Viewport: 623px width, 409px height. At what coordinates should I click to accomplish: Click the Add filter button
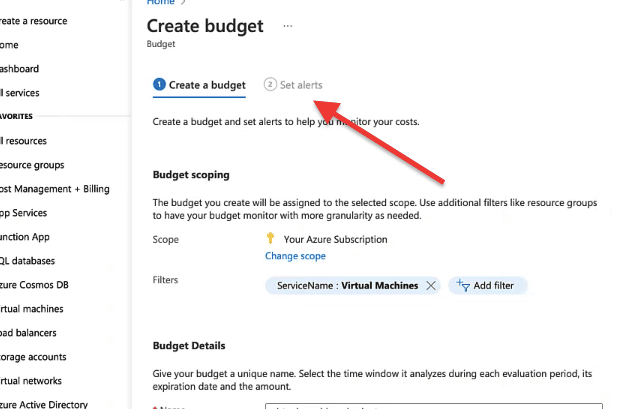488,285
